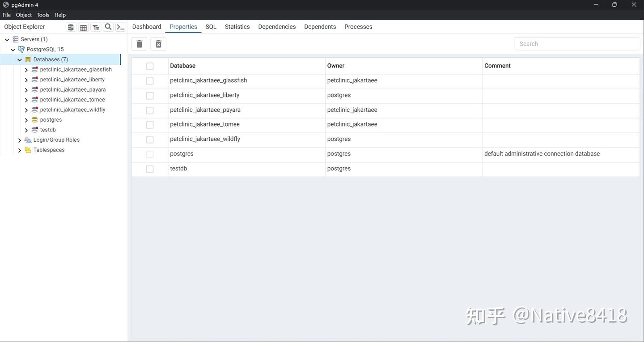Switch to the Dashboard tab
Image resolution: width=644 pixels, height=342 pixels.
coord(147,27)
